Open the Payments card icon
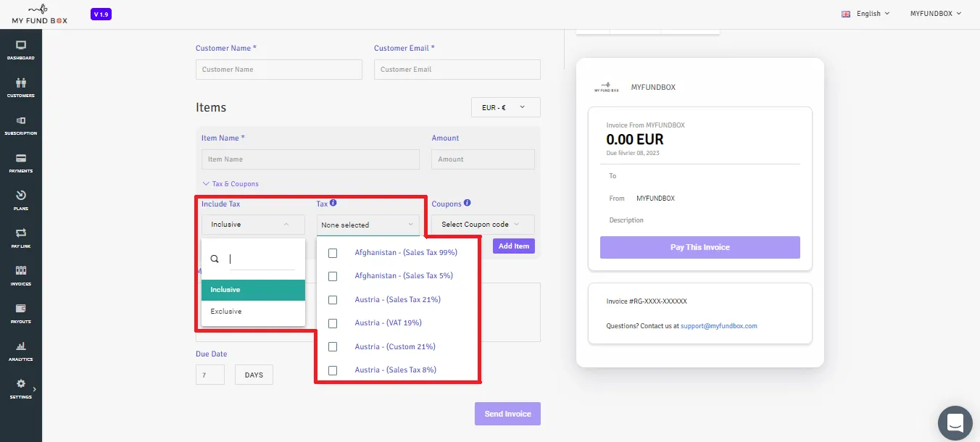Image resolution: width=980 pixels, height=442 pixels. click(x=21, y=158)
